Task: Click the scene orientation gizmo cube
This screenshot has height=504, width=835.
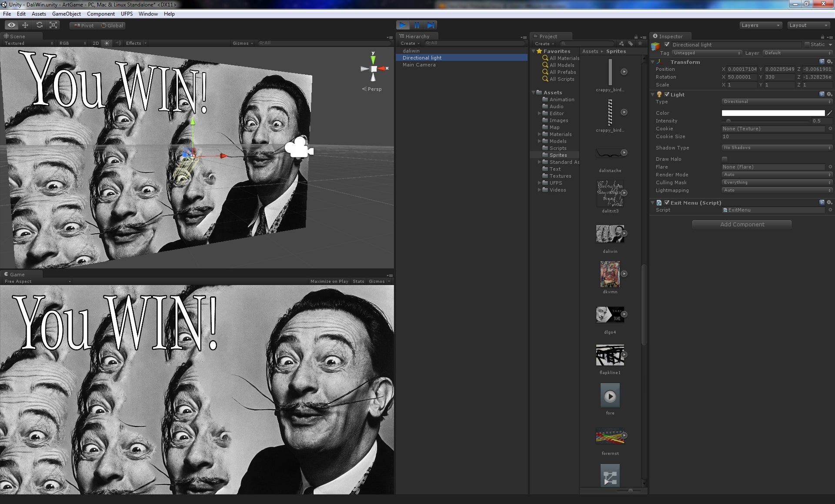Action: (374, 69)
